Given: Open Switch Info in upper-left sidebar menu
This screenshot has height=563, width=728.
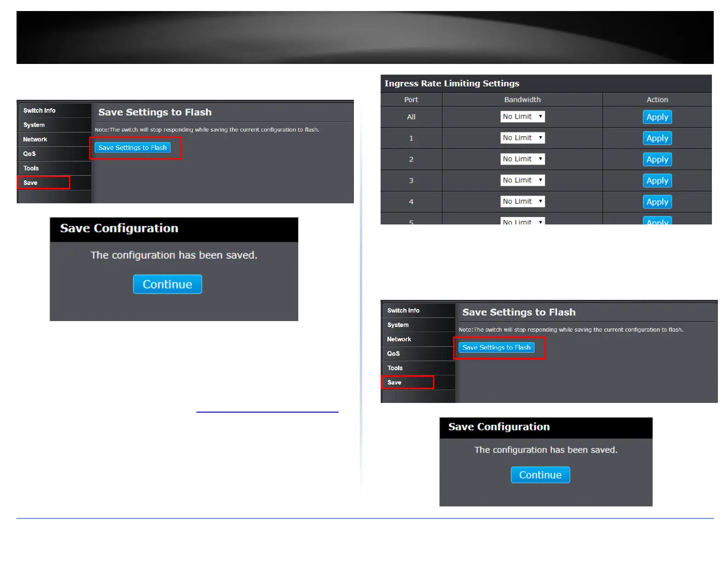Looking at the screenshot, I should pos(54,110).
